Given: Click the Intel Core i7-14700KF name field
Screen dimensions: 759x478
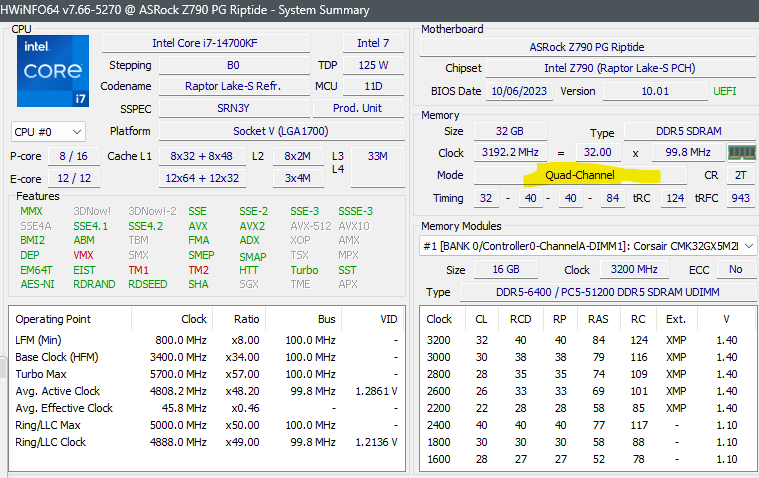Looking at the screenshot, I should coord(216,43).
